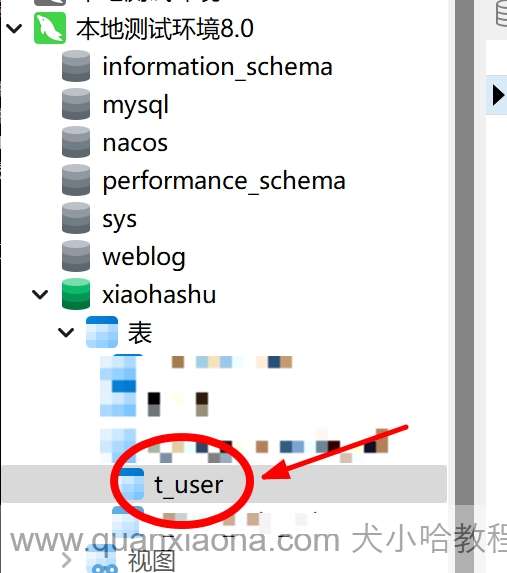Screen dimensions: 507x573
Task: Collapse the 表 tables folder
Action: coord(66,333)
